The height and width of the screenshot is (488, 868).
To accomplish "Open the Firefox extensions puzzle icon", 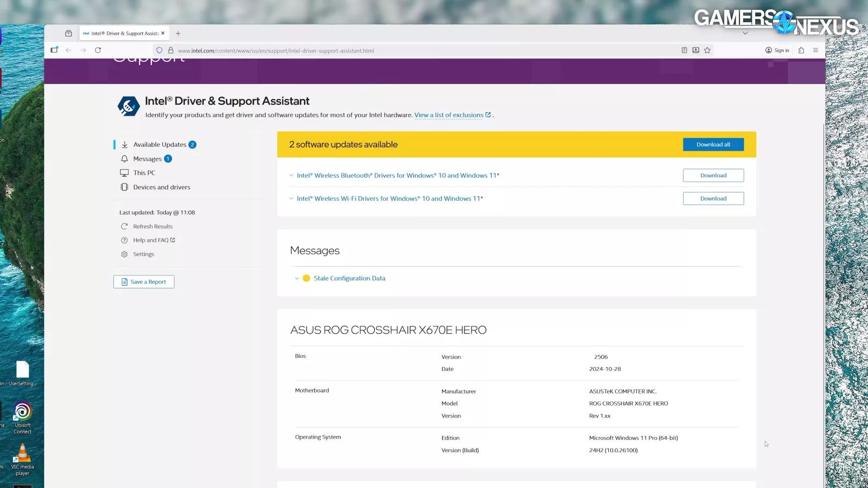I will tap(801, 50).
